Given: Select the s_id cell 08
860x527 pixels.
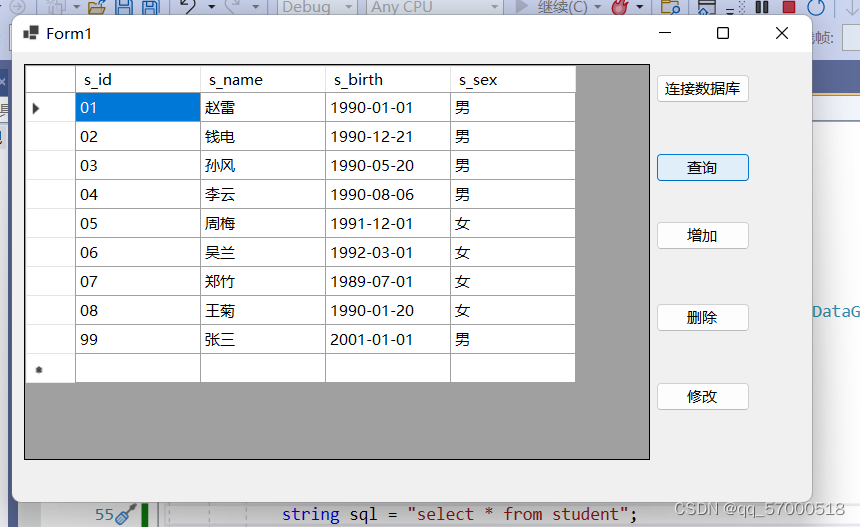Looking at the screenshot, I should pos(138,311).
